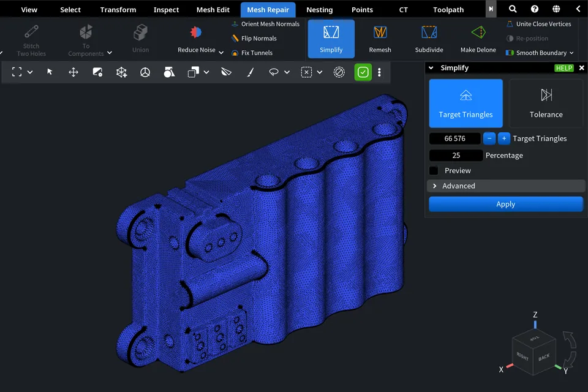Click the selection settings icon with gear
This screenshot has width=588, height=392.
[x=97, y=72]
